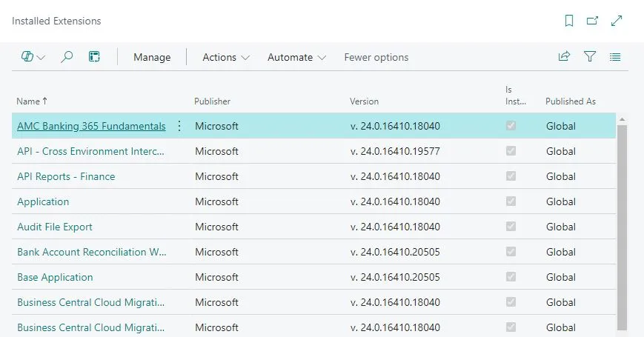The image size is (644, 337).
Task: Toggle Is Installed checkbox for API Cross Environment row
Action: 511,150
